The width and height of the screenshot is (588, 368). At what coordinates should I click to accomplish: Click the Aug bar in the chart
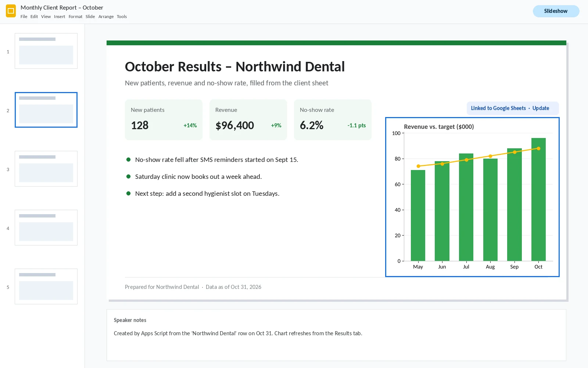pyautogui.click(x=490, y=210)
